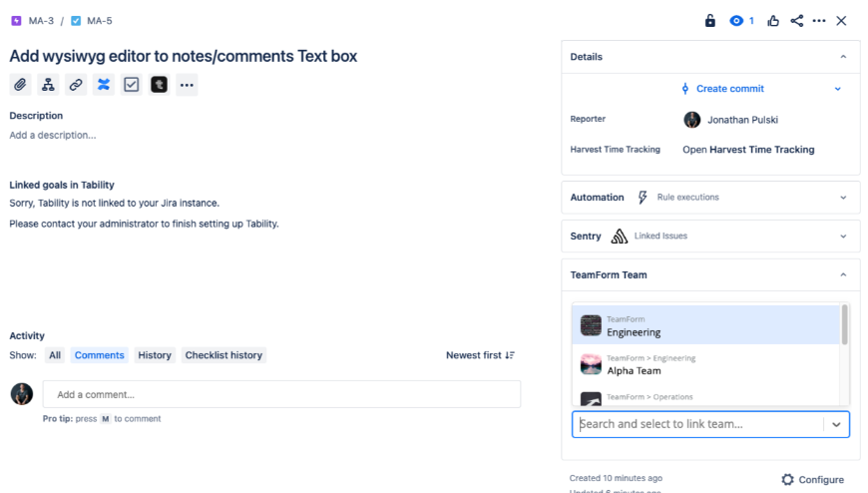Toggle the Newest first sort order

pos(480,355)
